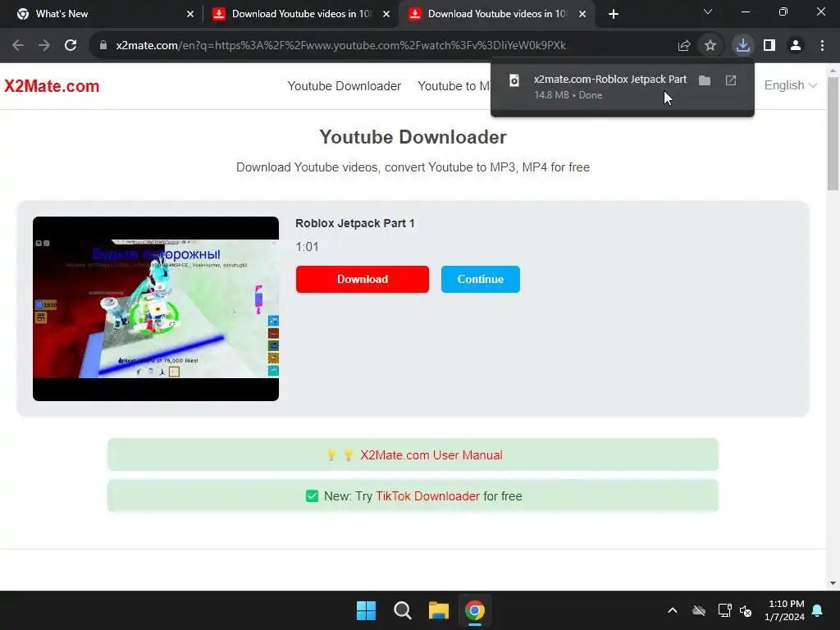This screenshot has height=630, width=840.
Task: Click the forward navigation arrow
Action: click(44, 46)
